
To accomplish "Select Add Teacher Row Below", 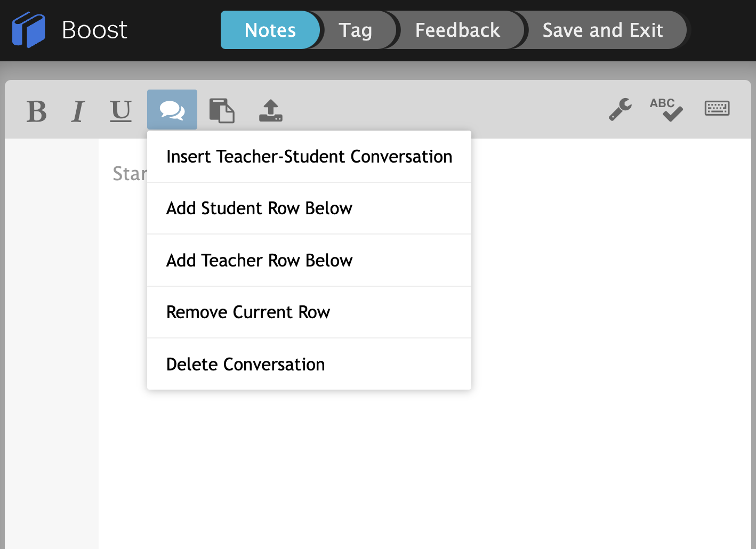I will tap(309, 261).
